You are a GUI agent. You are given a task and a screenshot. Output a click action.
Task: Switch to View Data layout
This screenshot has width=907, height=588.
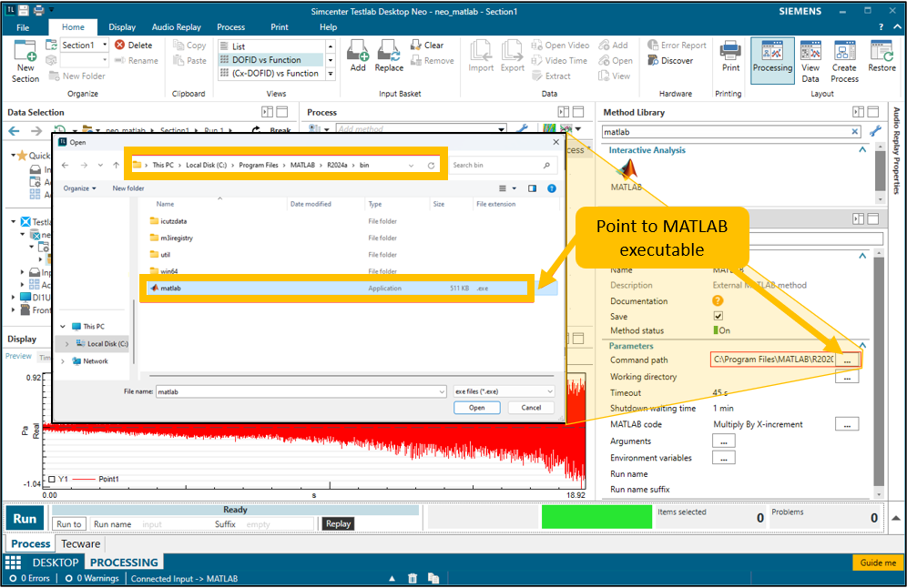pyautogui.click(x=810, y=61)
